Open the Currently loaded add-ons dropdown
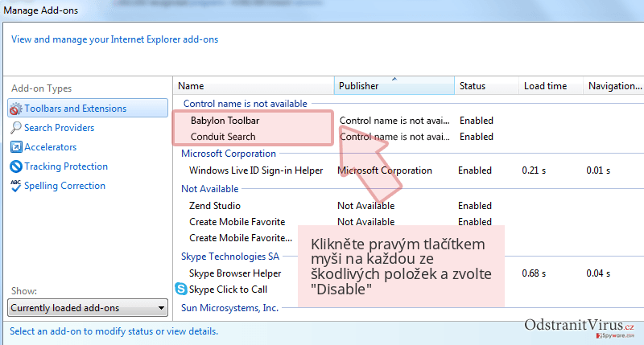Screen dimensions: 644x345 click(88, 308)
